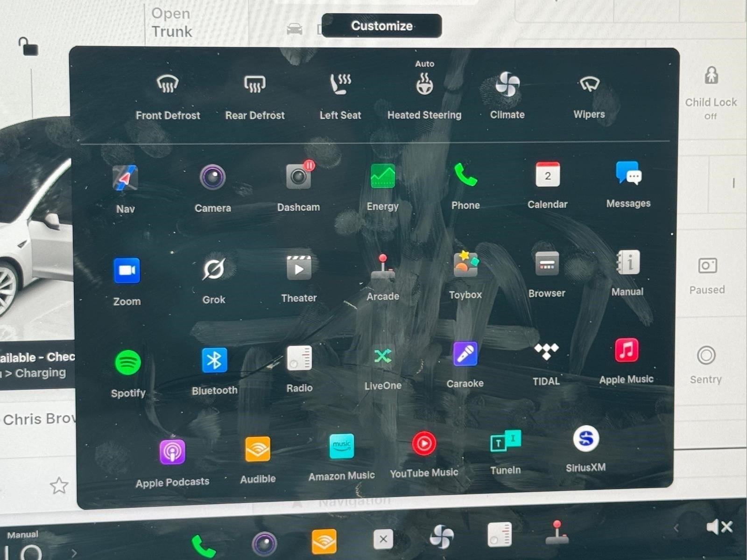Open the Calendar app
The image size is (747, 560).
[x=548, y=175]
